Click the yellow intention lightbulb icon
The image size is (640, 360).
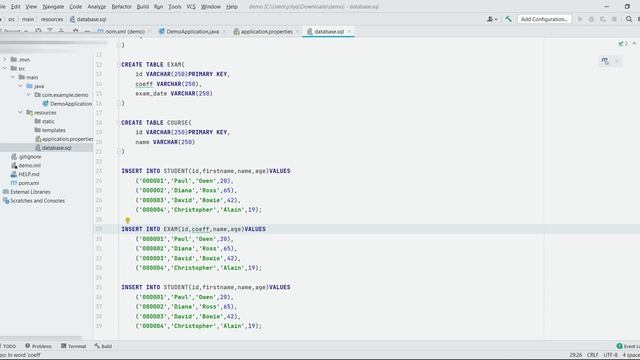[127, 220]
